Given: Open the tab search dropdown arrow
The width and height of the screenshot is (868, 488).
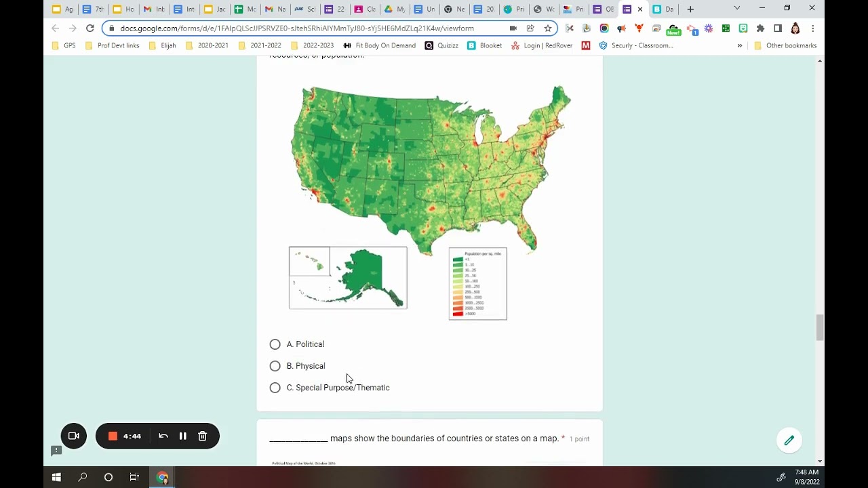Looking at the screenshot, I should point(737,8).
